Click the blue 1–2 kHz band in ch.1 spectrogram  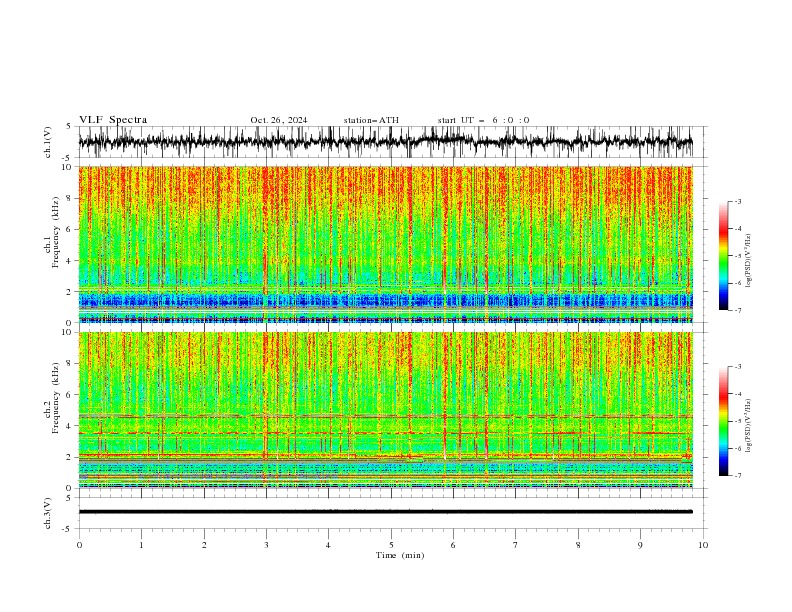(385, 301)
